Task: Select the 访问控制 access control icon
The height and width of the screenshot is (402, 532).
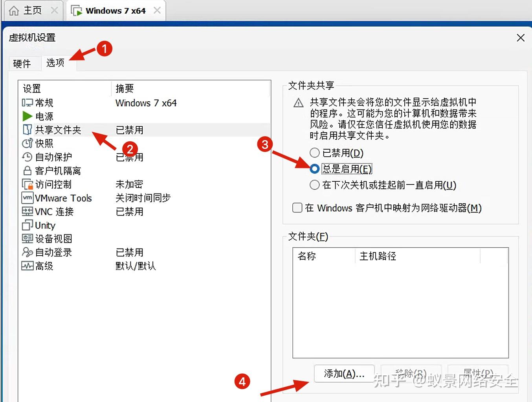Action: click(27, 184)
